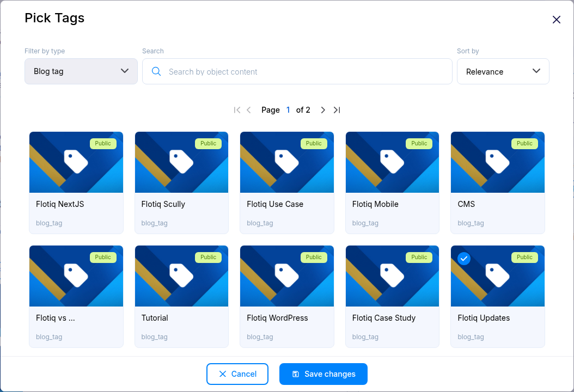Select the CMS tag thumbnail

[x=498, y=162]
